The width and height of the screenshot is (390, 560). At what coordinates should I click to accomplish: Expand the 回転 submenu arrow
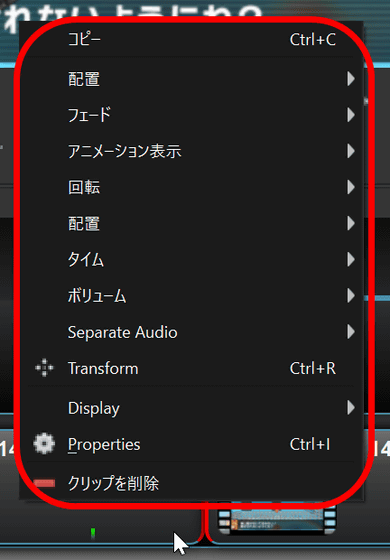[350, 187]
